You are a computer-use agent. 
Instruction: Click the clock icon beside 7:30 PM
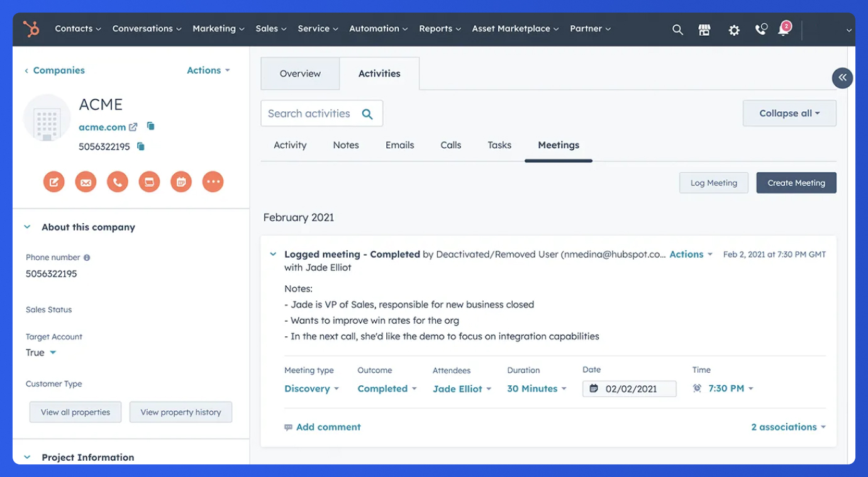point(697,388)
